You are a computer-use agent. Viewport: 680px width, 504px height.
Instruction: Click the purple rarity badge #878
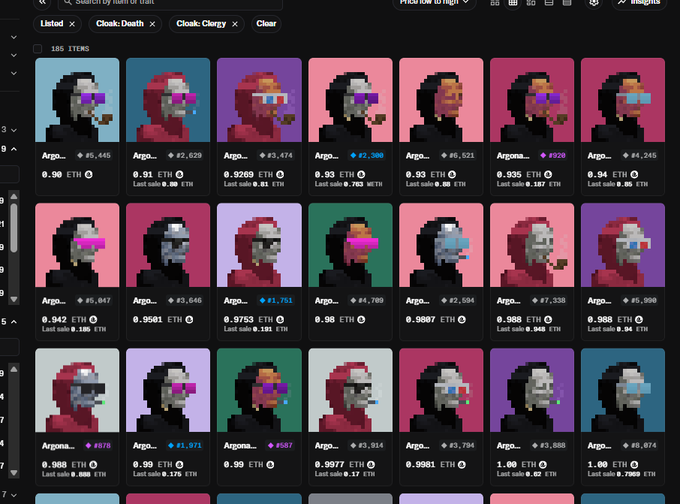(x=98, y=445)
